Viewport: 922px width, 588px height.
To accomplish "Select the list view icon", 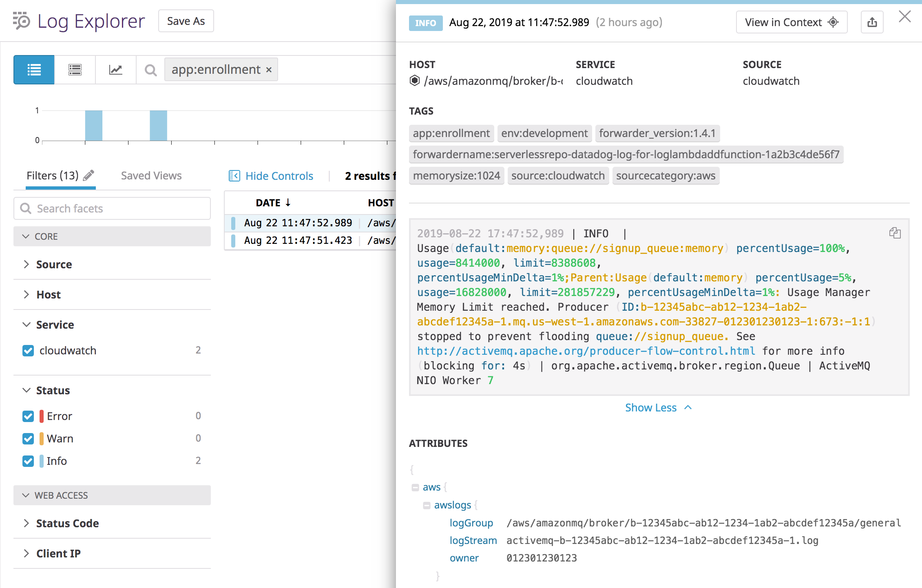I will (x=33, y=69).
